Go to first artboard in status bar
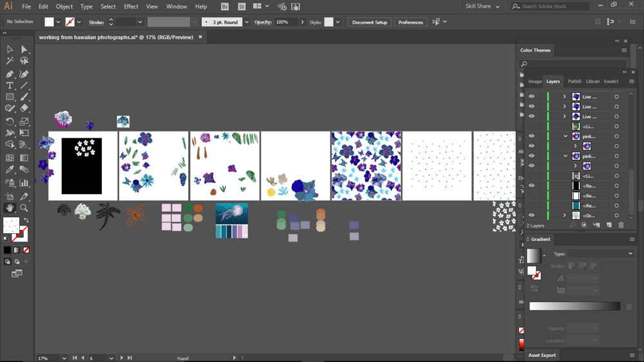This screenshot has width=644, height=362. 75,358
